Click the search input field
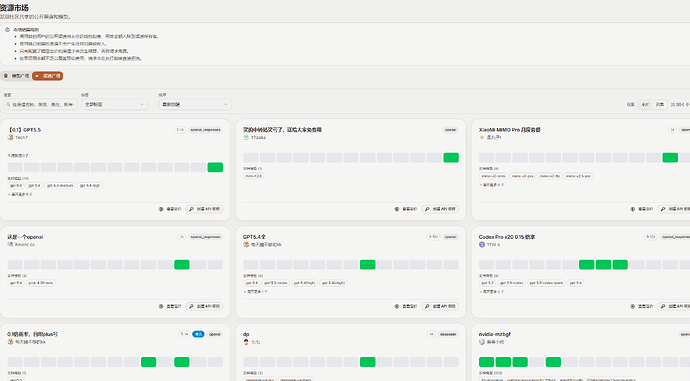The image size is (690, 381). 40,104
